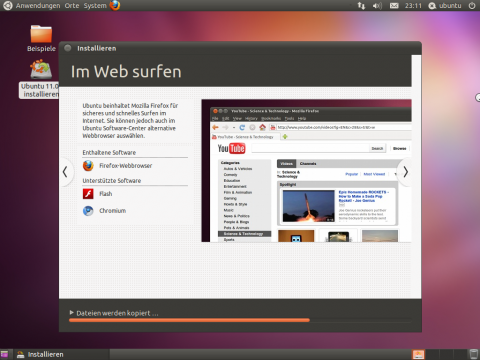Click the clock showing 23:11

413,6
